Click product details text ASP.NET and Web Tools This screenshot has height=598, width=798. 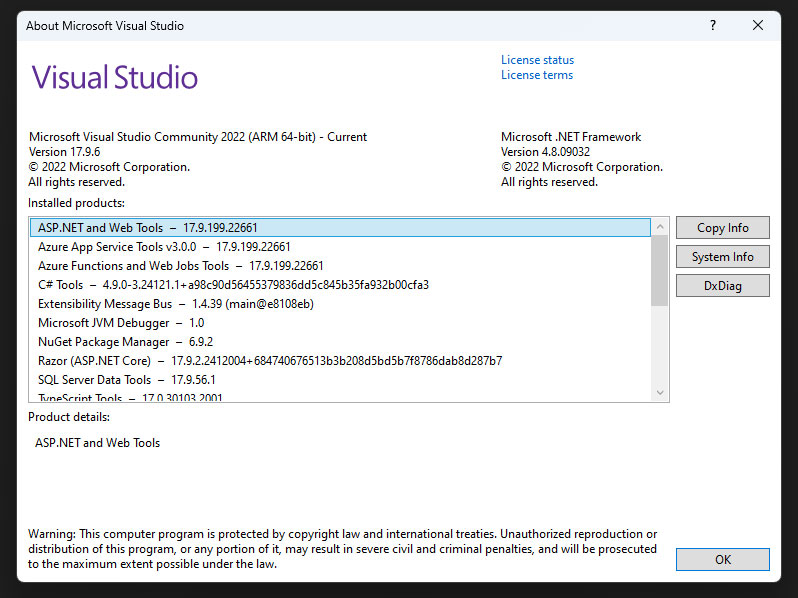(x=98, y=443)
